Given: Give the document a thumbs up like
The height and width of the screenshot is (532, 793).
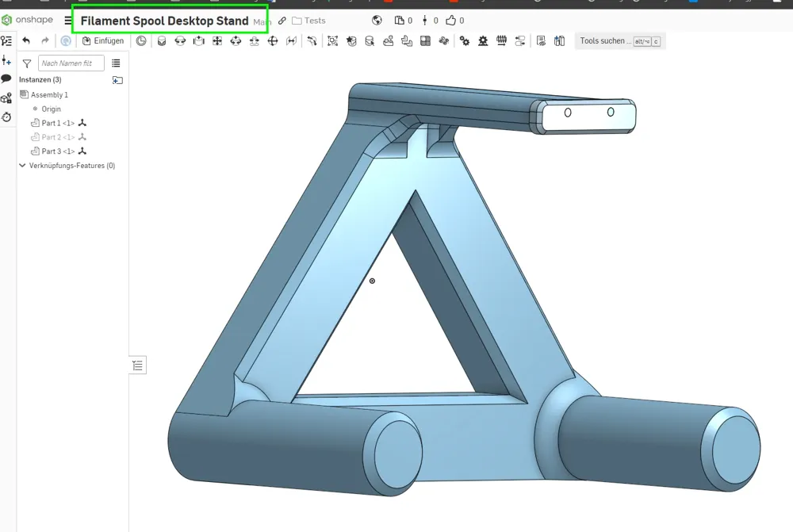Looking at the screenshot, I should [450, 20].
